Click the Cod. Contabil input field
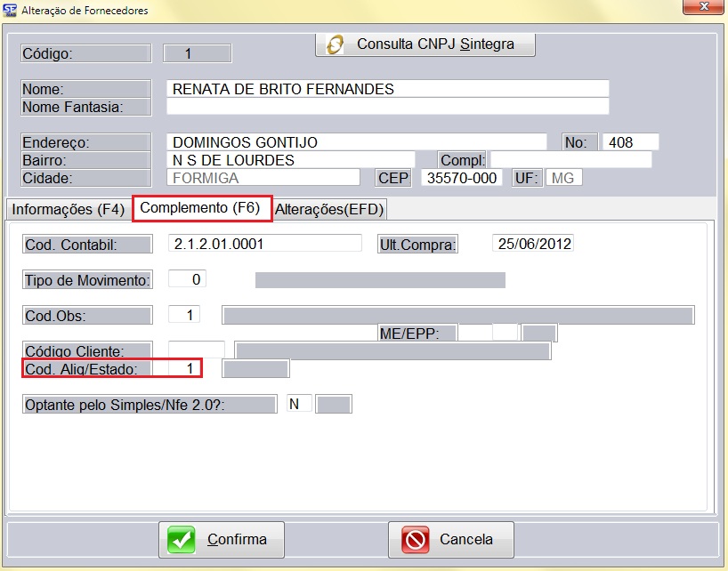The width and height of the screenshot is (728, 571). pos(264,244)
